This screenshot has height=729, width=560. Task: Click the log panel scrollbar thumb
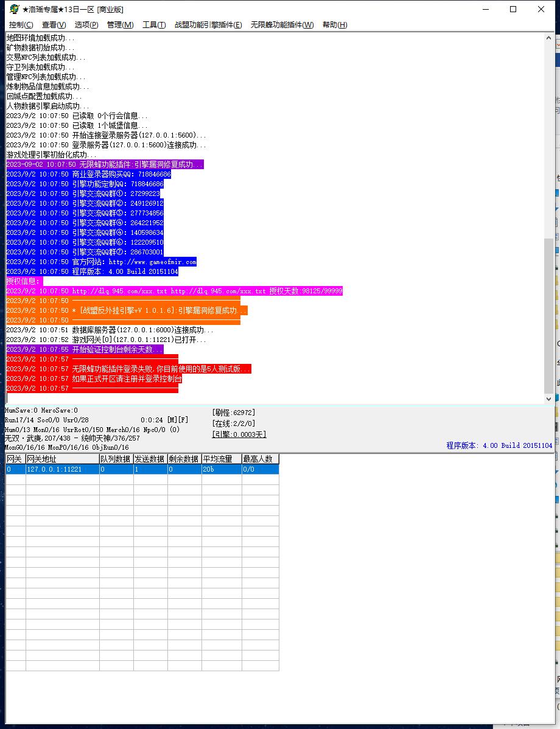click(548, 316)
